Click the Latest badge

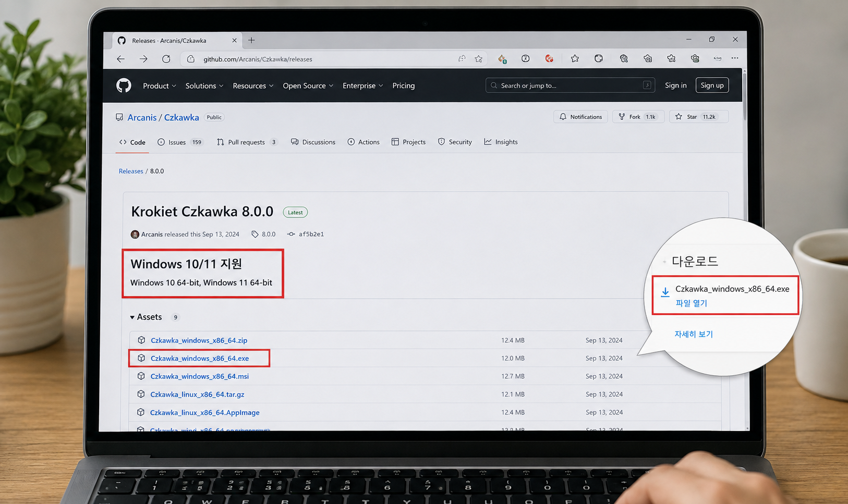(x=295, y=212)
